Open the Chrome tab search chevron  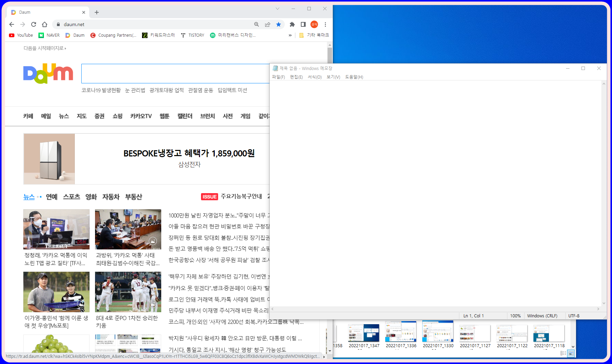coord(278,9)
